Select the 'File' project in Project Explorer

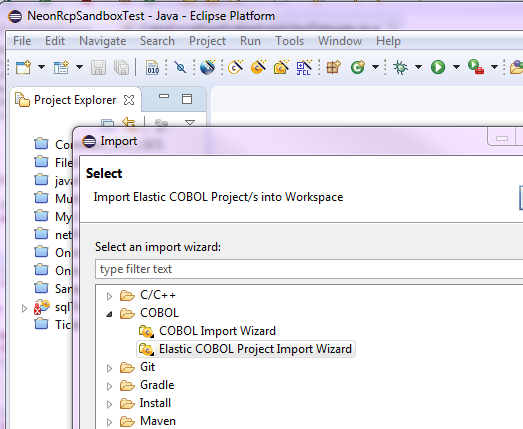point(53,162)
